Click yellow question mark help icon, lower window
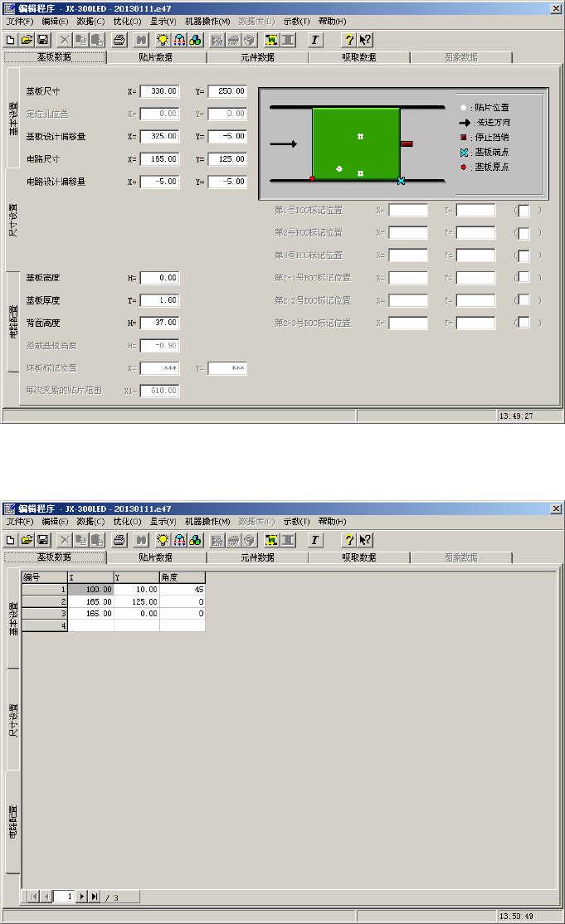565x924 pixels. [348, 540]
